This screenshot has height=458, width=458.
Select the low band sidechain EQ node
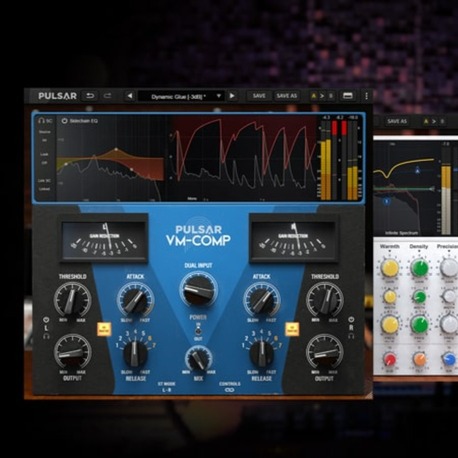pos(66,164)
